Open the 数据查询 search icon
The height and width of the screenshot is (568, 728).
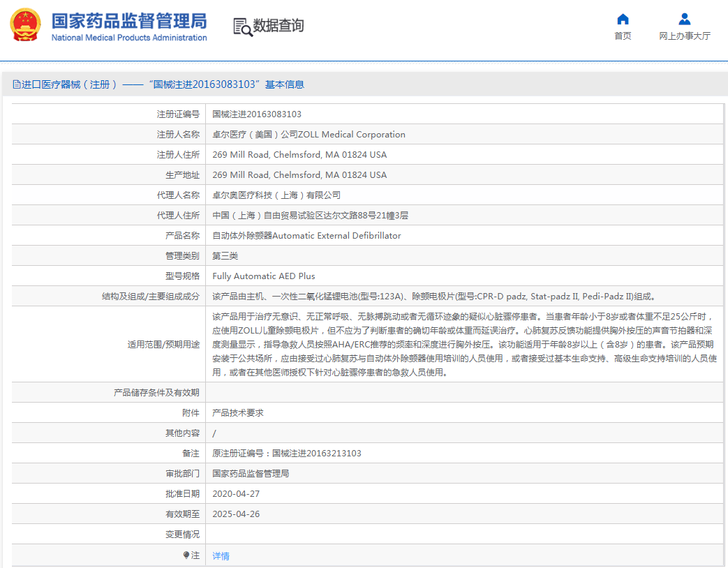pos(243,27)
